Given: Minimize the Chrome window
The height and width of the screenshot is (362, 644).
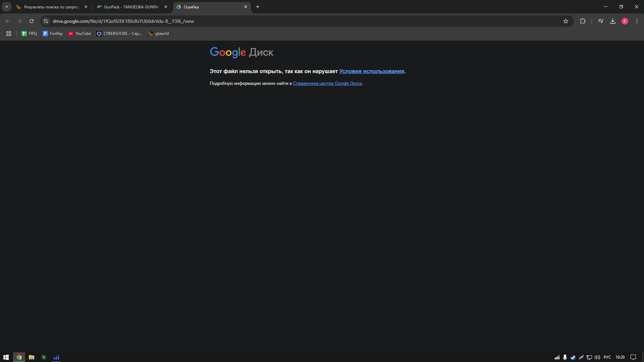Looking at the screenshot, I should pyautogui.click(x=606, y=7).
